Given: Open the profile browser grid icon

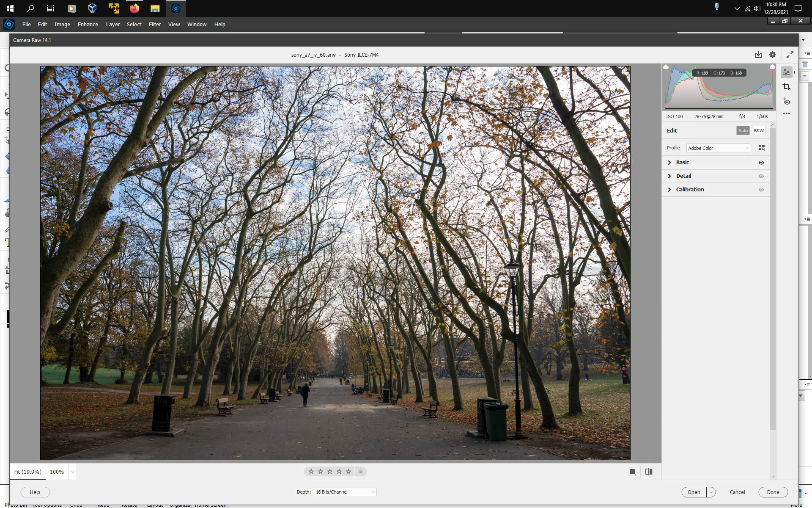Looking at the screenshot, I should (762, 148).
